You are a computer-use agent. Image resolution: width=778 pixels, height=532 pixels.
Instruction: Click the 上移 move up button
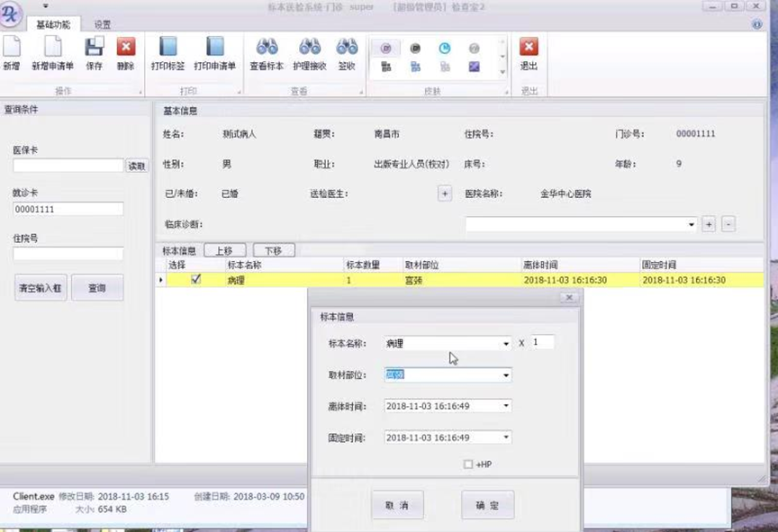click(225, 250)
